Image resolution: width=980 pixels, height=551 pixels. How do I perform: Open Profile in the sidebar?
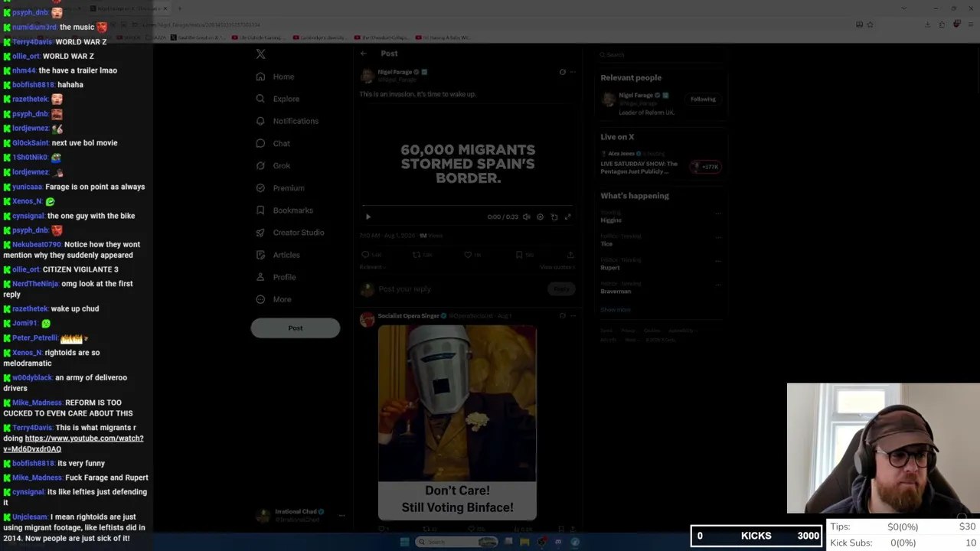(276, 277)
